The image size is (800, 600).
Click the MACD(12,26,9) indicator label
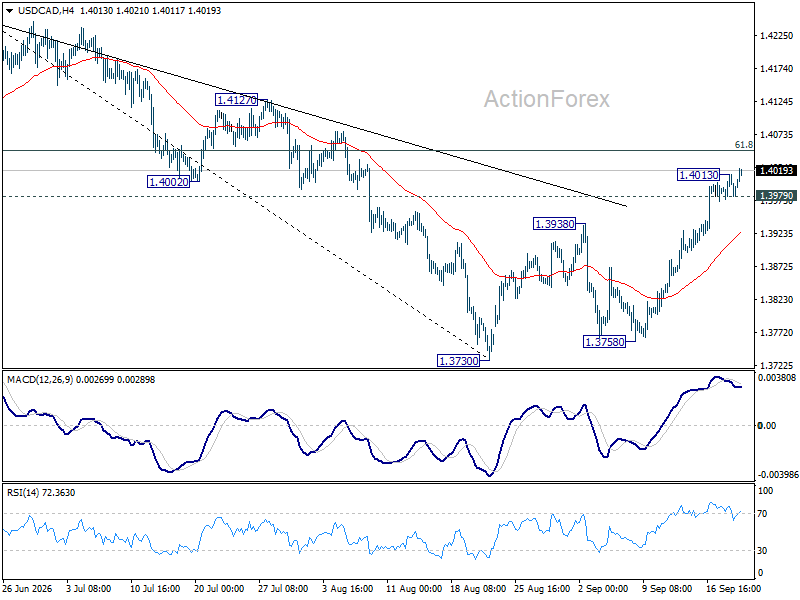click(x=40, y=380)
